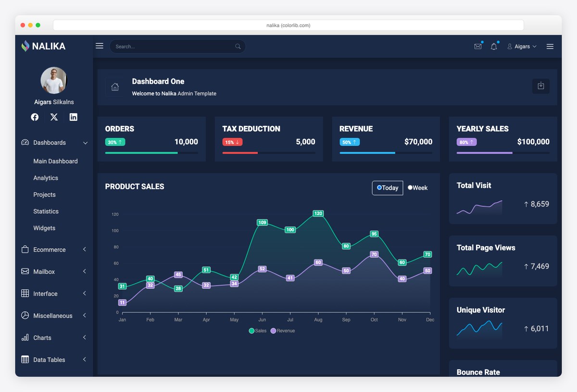Expand the Mailbox menu chevron
The width and height of the screenshot is (577, 392).
click(x=85, y=271)
